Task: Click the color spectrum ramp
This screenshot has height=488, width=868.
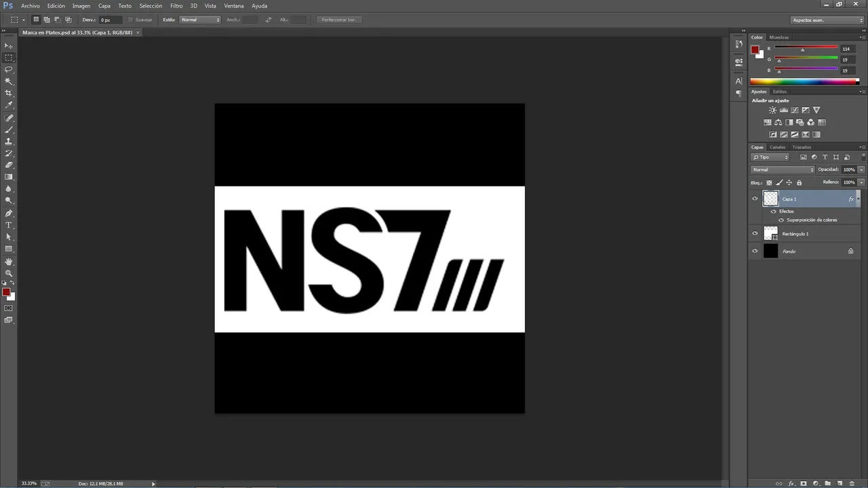Action: [x=804, y=81]
